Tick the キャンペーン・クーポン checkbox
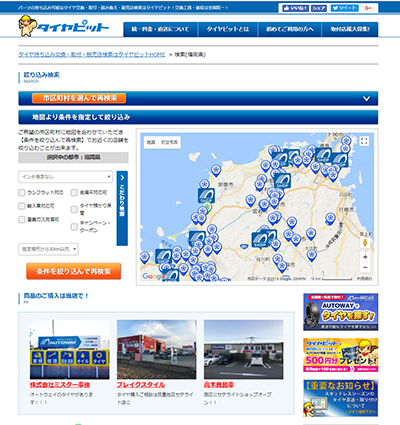 (x=74, y=227)
